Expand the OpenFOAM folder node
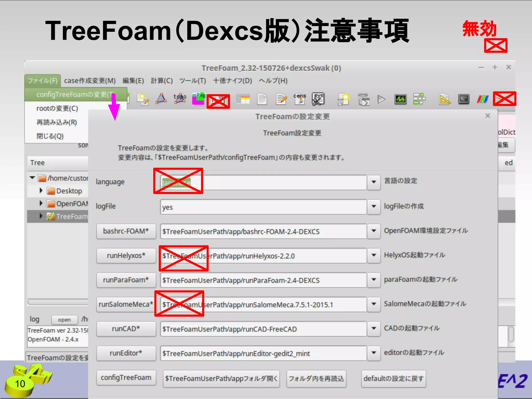This screenshot has width=532, height=399. click(41, 203)
